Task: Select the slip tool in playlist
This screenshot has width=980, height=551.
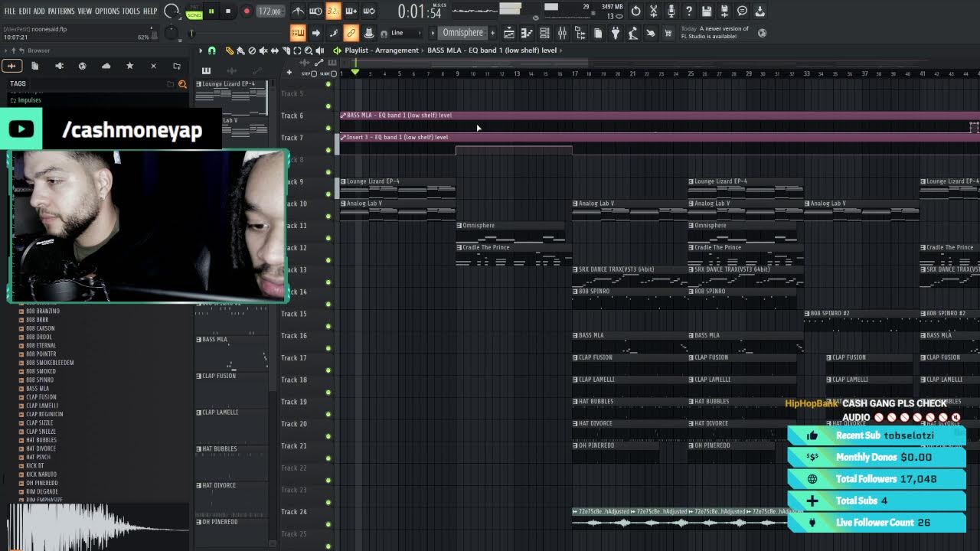Action: click(275, 51)
